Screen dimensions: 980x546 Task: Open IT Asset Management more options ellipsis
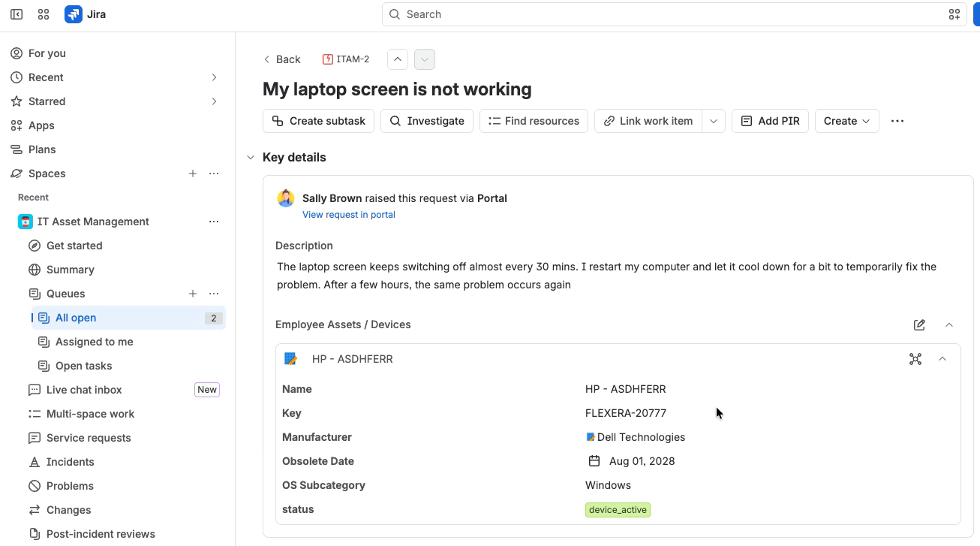click(214, 222)
